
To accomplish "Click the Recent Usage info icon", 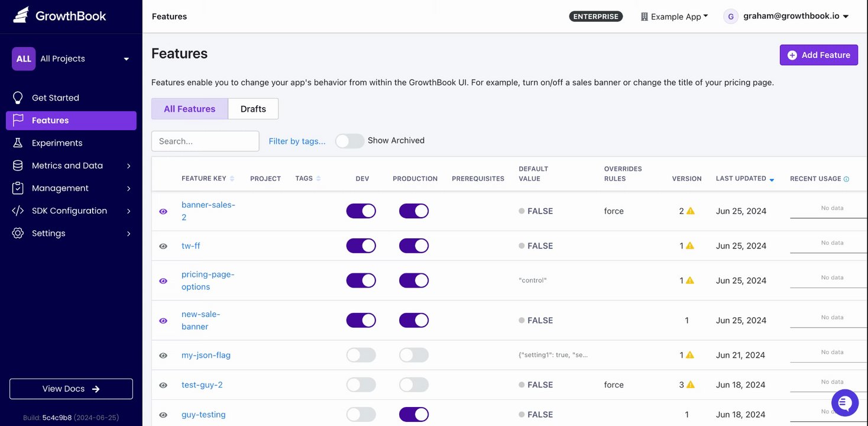I will coord(846,179).
